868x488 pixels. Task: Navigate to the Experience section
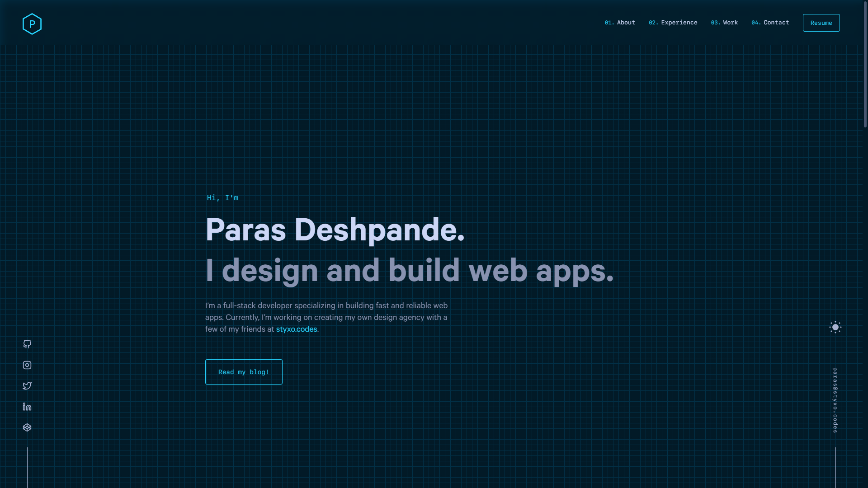[673, 23]
